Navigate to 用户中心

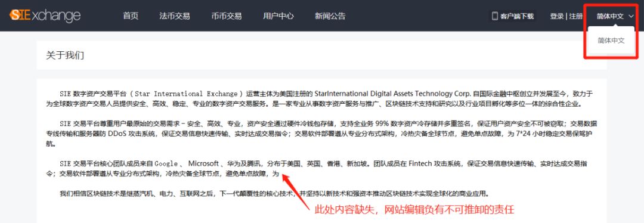tap(278, 16)
